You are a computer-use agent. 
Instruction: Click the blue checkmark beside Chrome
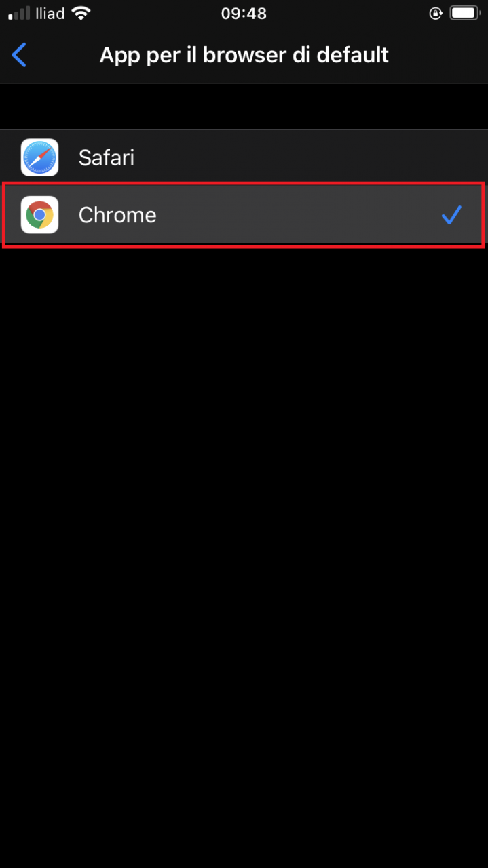pyautogui.click(x=451, y=215)
